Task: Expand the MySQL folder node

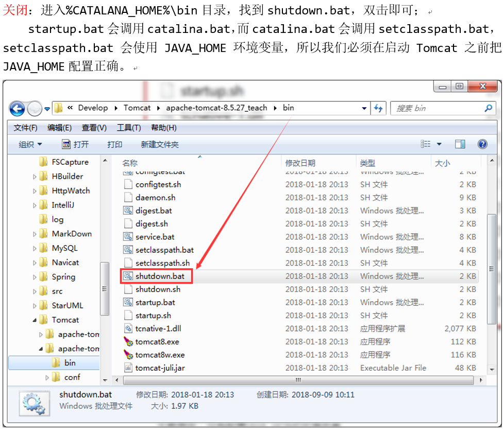Action: pos(35,248)
